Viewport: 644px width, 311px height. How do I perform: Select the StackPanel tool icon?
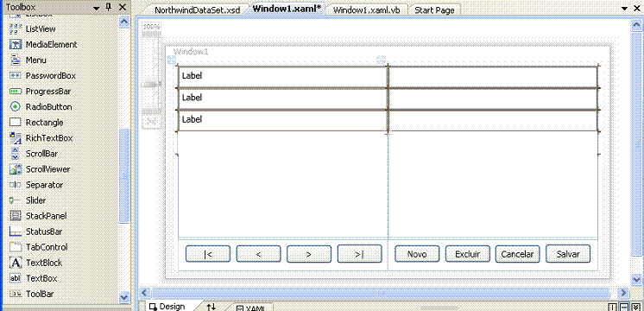tap(16, 216)
